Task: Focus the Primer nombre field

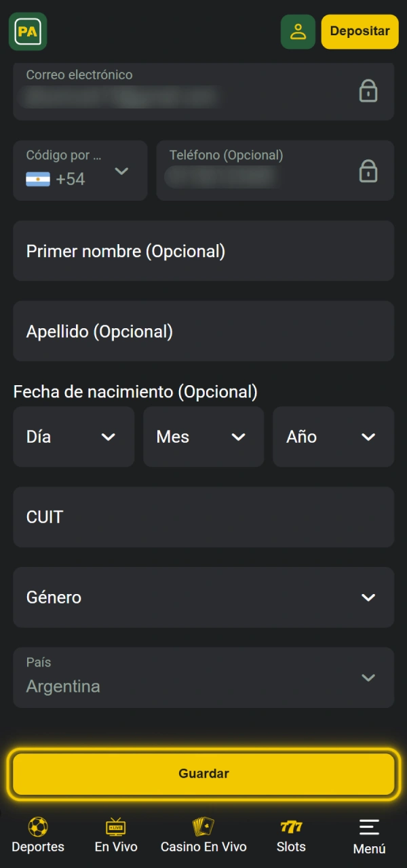Action: tap(203, 251)
